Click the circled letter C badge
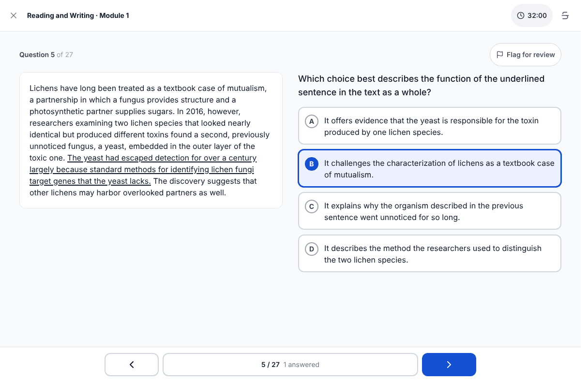 312,206
